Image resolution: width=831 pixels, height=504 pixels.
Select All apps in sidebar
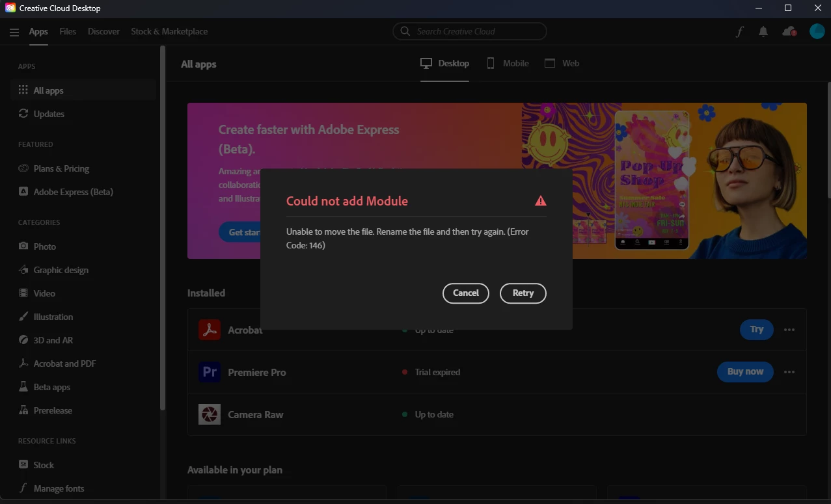83,90
